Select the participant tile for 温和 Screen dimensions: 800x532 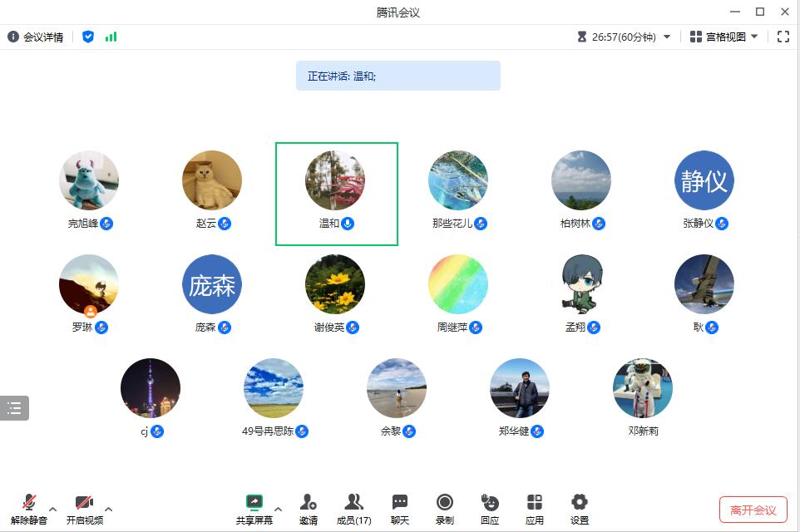(336, 194)
